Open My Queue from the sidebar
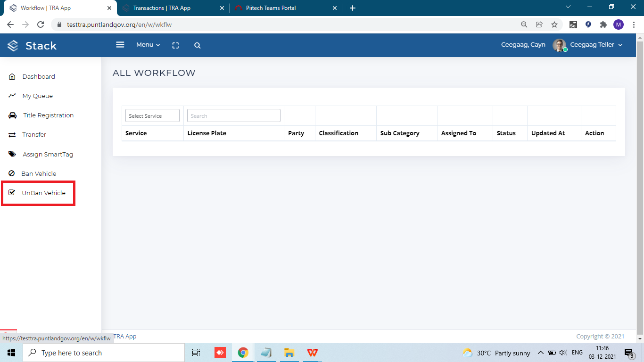 38,96
